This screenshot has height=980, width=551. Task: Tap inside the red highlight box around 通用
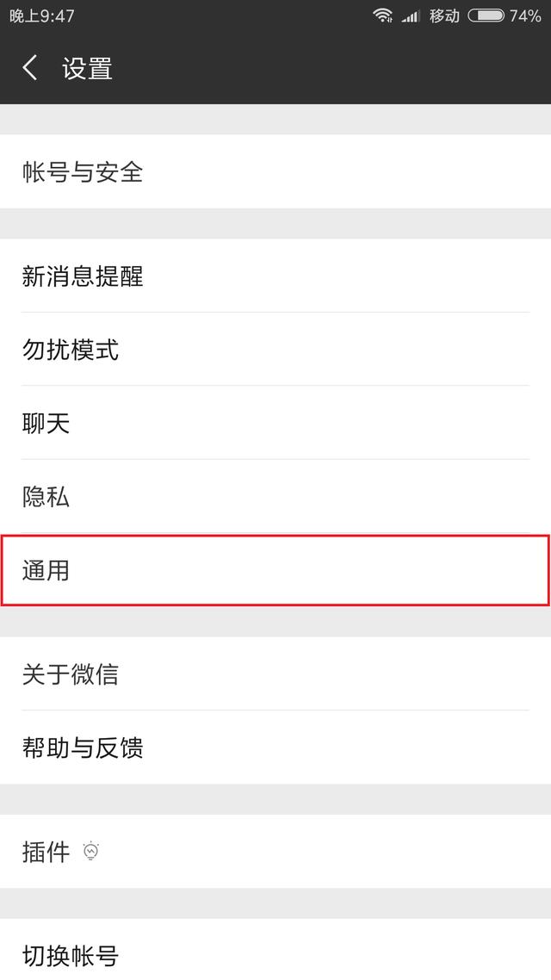click(x=275, y=570)
